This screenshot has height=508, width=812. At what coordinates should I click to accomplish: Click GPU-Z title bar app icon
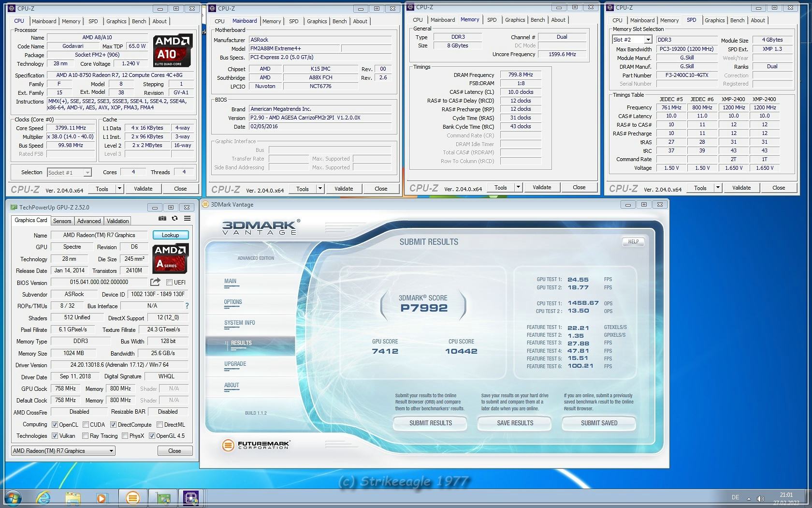click(x=14, y=207)
